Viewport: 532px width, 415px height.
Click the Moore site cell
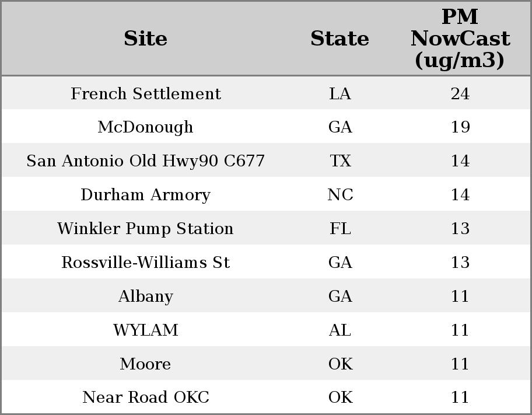[146, 364]
